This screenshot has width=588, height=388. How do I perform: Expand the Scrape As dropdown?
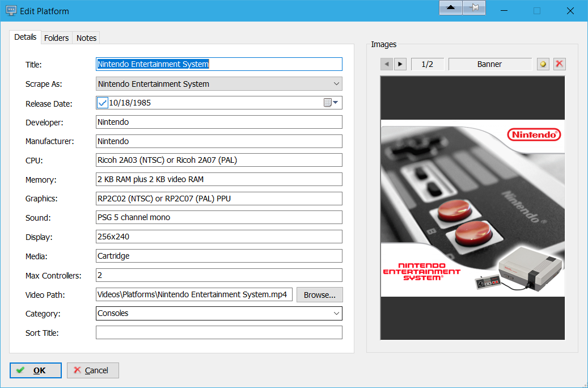click(336, 84)
